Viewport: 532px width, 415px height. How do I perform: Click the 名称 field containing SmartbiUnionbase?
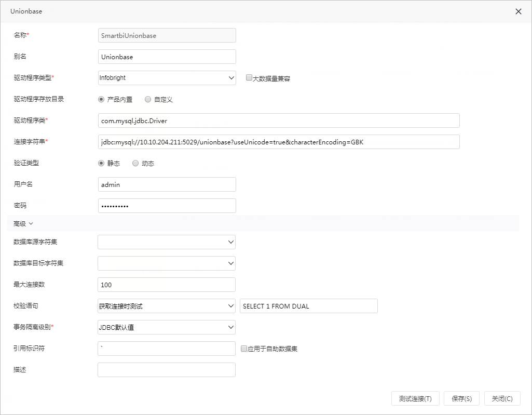point(167,35)
